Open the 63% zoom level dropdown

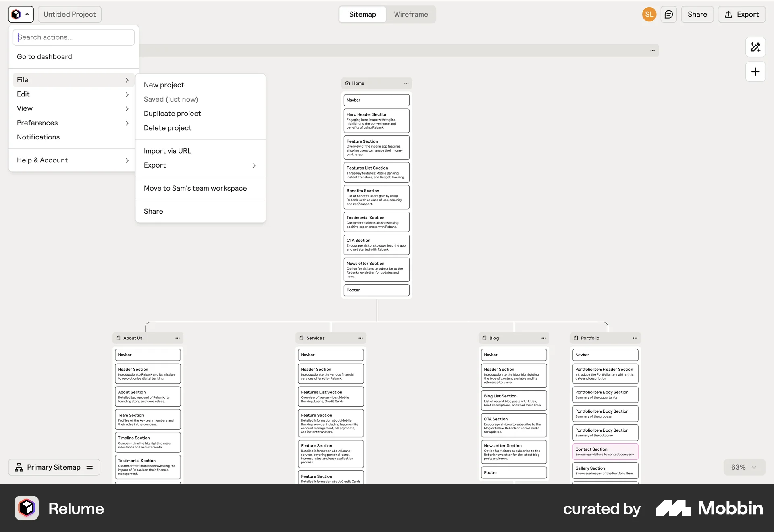[743, 467]
